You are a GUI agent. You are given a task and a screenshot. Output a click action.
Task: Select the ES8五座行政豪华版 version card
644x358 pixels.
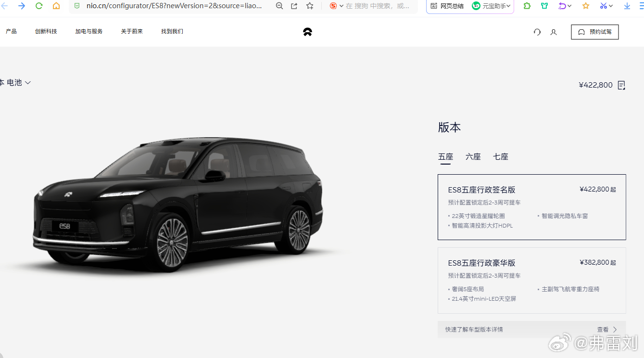point(532,281)
